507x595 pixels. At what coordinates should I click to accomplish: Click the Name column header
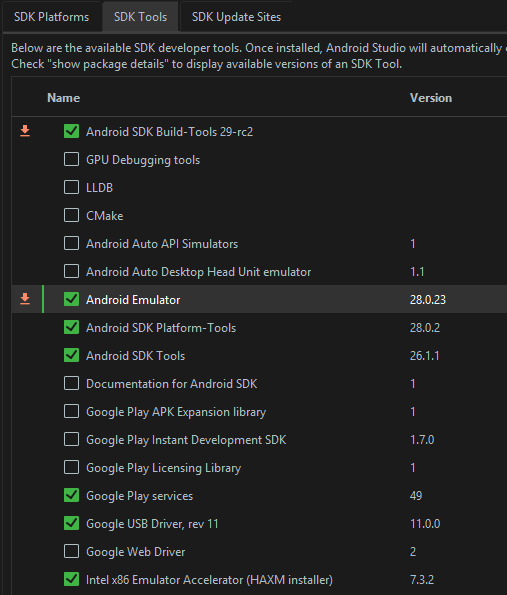tap(63, 98)
